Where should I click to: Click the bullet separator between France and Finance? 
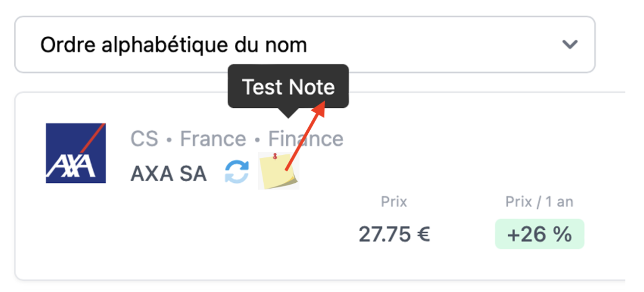[257, 140]
